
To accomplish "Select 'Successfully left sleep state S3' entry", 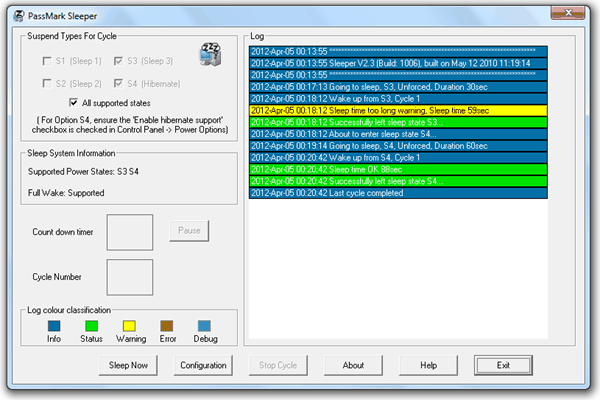I will pos(398,122).
